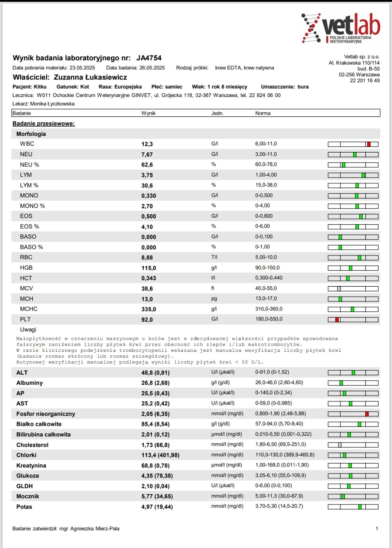Click the MCH norm 13,0-17,0
This screenshot has height=548, width=392.
tap(266, 299)
